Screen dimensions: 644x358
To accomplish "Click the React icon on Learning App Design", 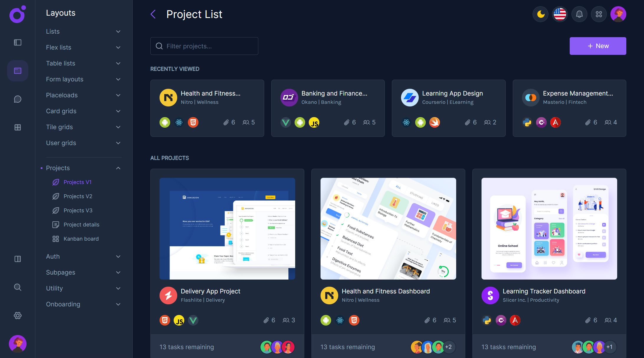I will (x=406, y=122).
